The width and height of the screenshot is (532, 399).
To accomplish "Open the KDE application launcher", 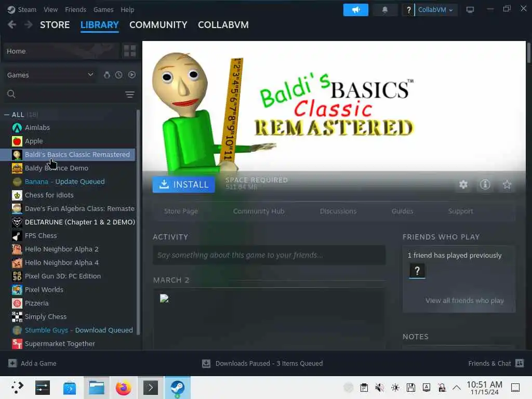I will click(17, 387).
